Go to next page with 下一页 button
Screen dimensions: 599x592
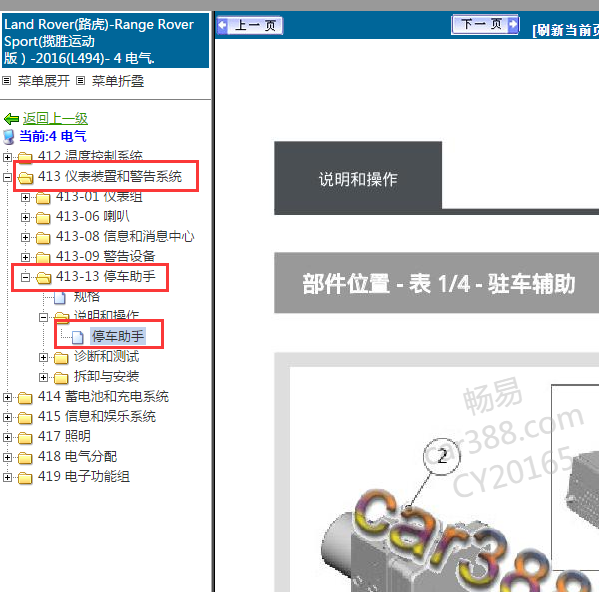(x=485, y=25)
